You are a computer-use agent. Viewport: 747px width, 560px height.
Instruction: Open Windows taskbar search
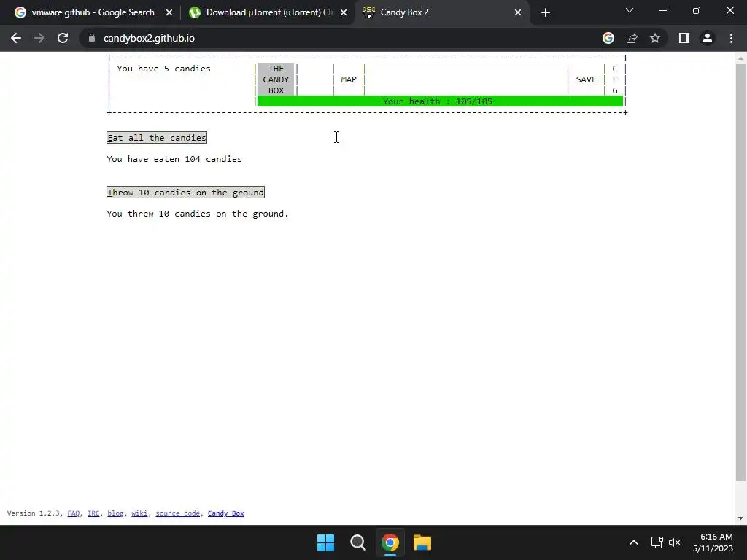coord(357,542)
